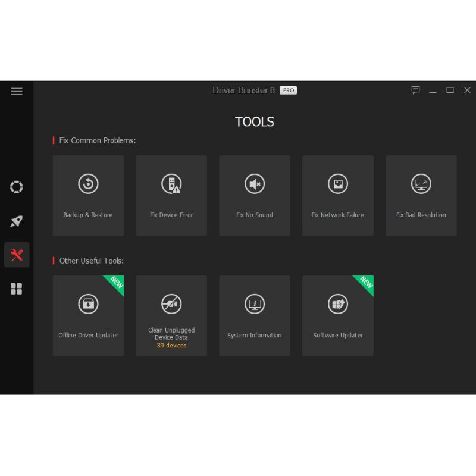Close the Driver Booster window
Image resolution: width=476 pixels, height=476 pixels.
point(467,90)
